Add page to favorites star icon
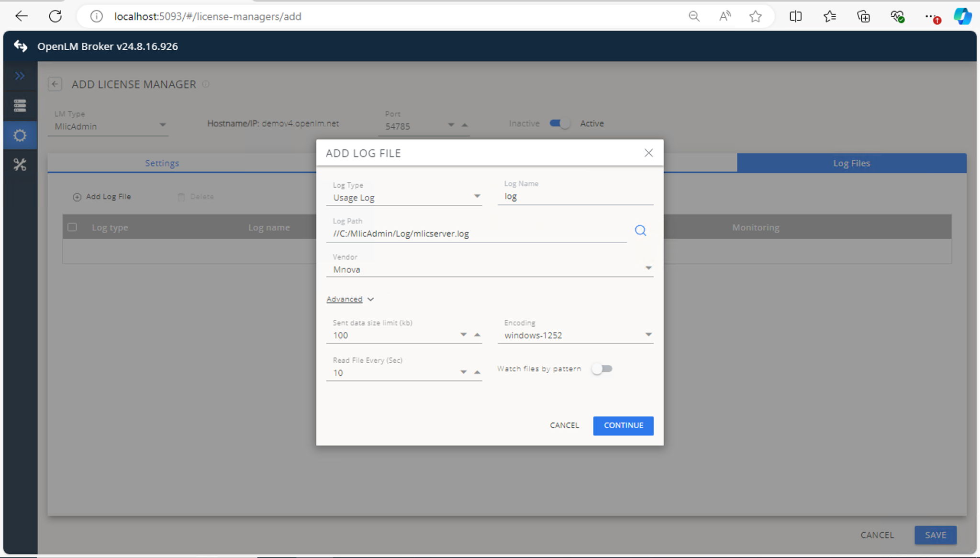 [755, 16]
